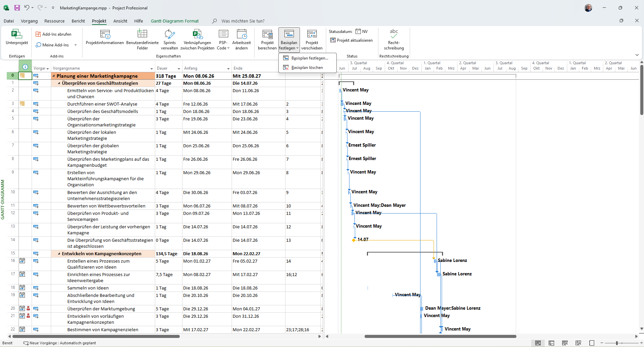Viewport: 644px width, 347px height.
Task: Click the info indicator column header
Action: click(x=25, y=67)
